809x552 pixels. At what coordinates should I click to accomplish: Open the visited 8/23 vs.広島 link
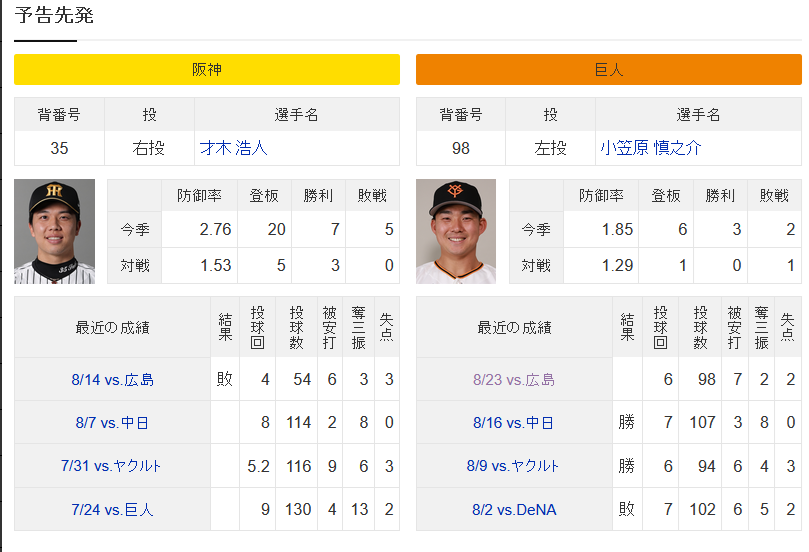514,380
